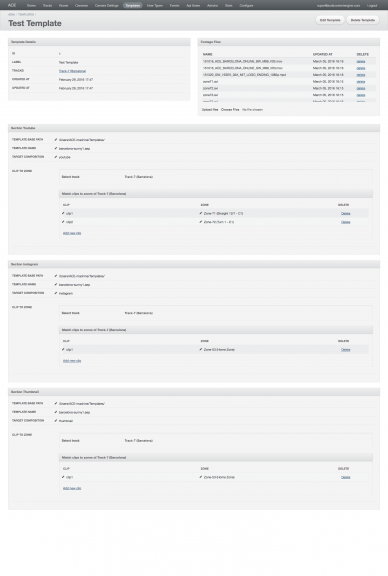This screenshot has height=576, width=388.
Task: Open the Configure menu item
Action: [246, 6]
